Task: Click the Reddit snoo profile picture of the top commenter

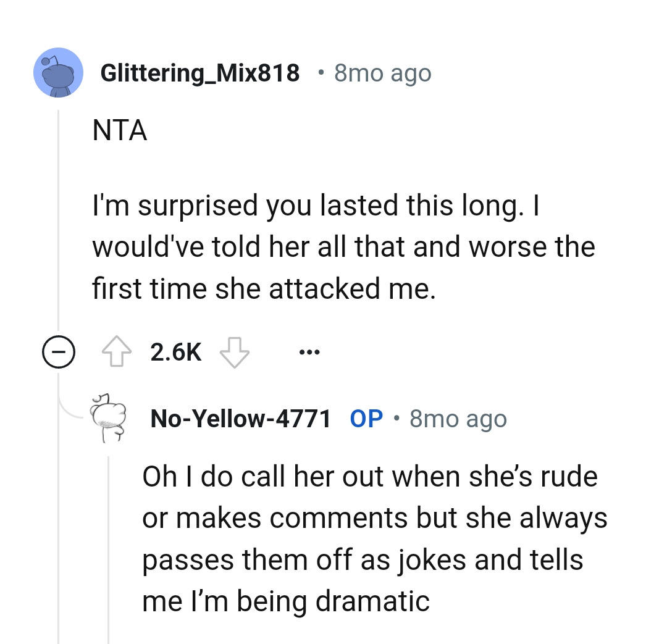Action: (58, 72)
